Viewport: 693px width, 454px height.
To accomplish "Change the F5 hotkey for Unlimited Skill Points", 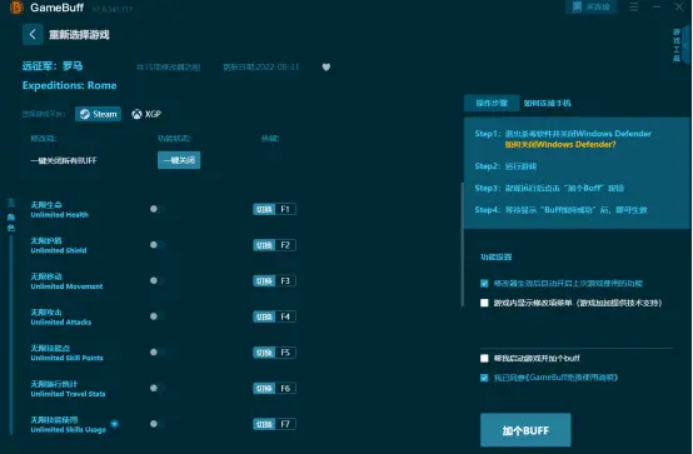I will (274, 352).
